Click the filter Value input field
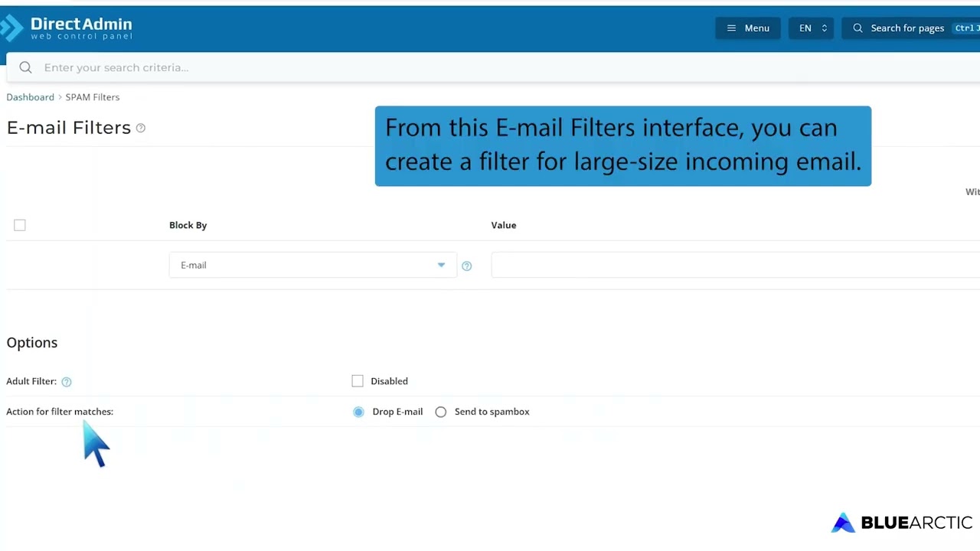980x551 pixels. (735, 265)
